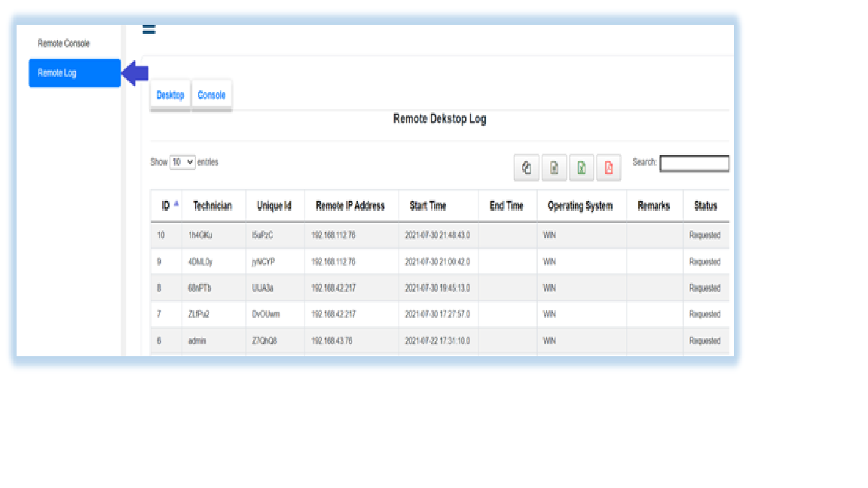868x488 pixels.
Task: Click Requested status in row ID 10
Action: [x=704, y=235]
